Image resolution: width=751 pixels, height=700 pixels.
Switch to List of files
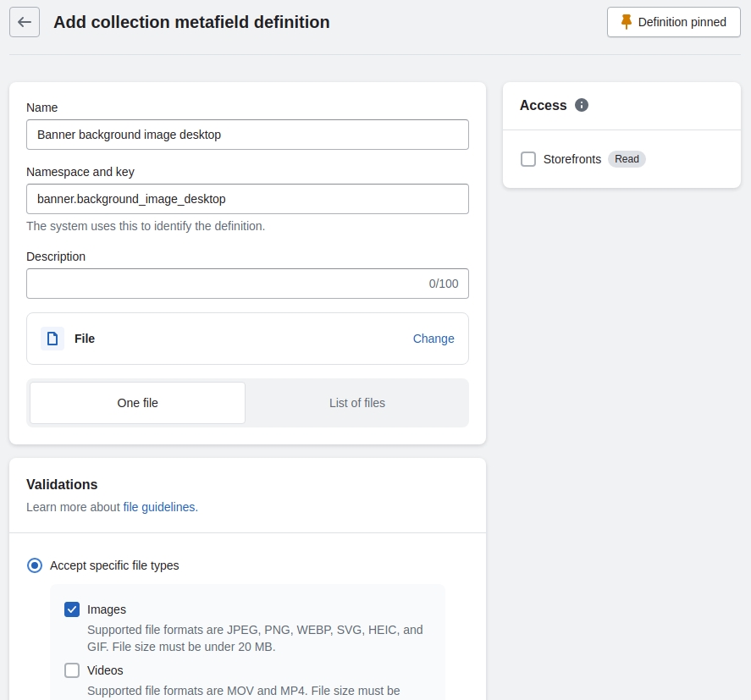tap(356, 403)
